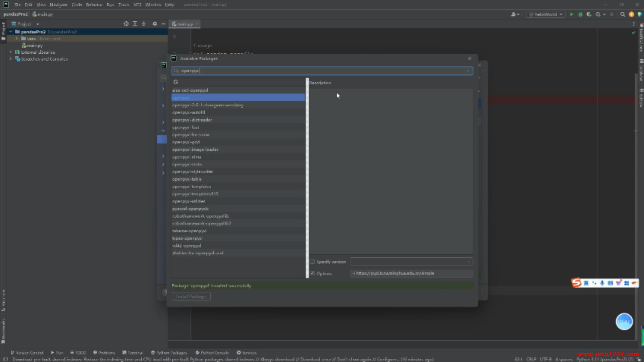
Task: Select openpyxl-table package
Action: pos(238,179)
